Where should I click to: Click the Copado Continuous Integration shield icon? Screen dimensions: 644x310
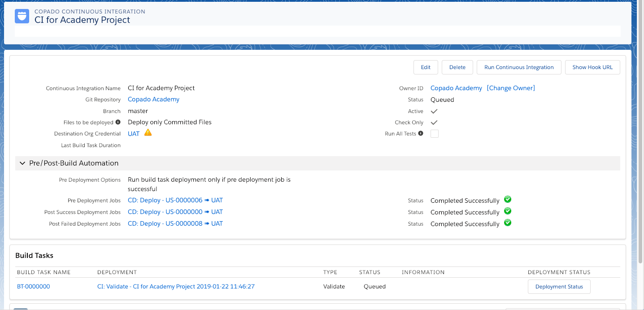point(22,16)
